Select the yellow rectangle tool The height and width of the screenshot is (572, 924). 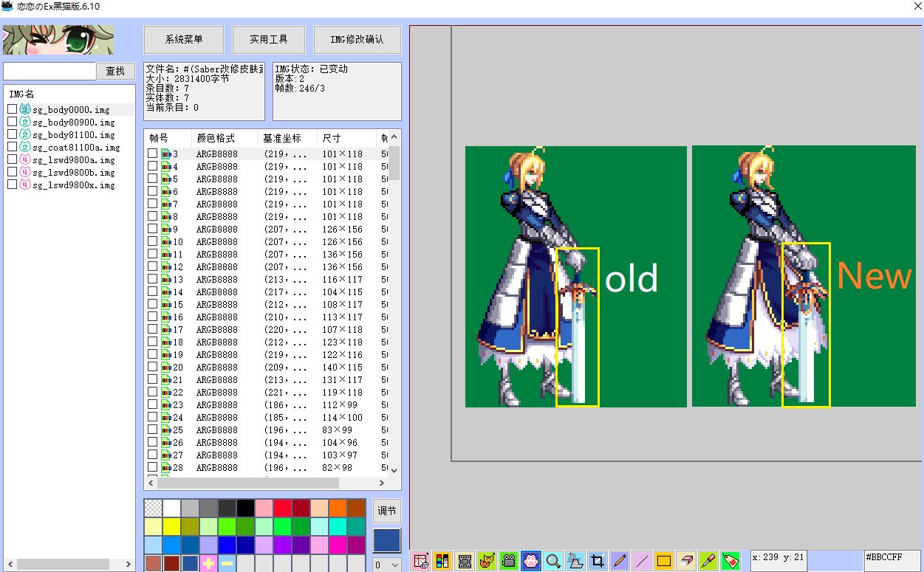(x=664, y=560)
